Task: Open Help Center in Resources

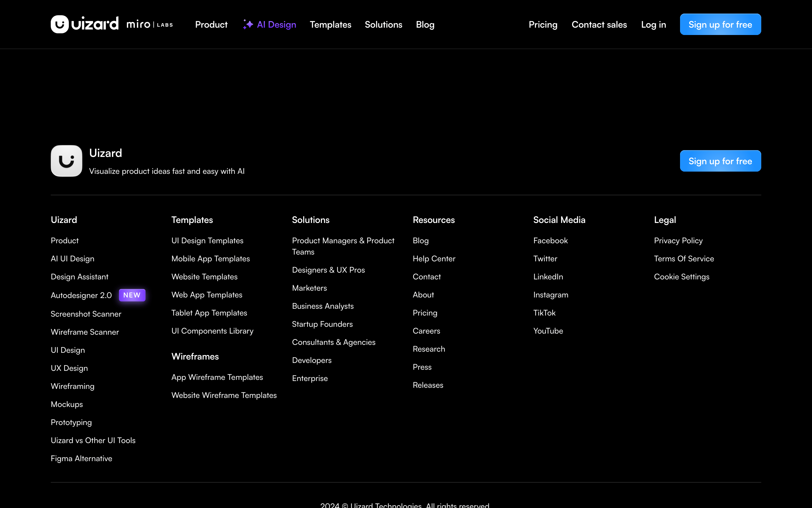Action: tap(434, 259)
